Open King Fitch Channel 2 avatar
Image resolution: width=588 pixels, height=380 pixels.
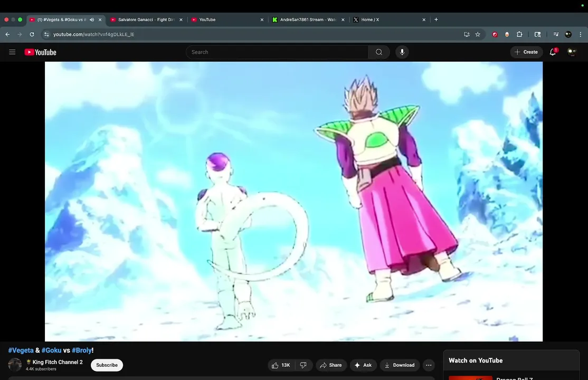click(15, 365)
